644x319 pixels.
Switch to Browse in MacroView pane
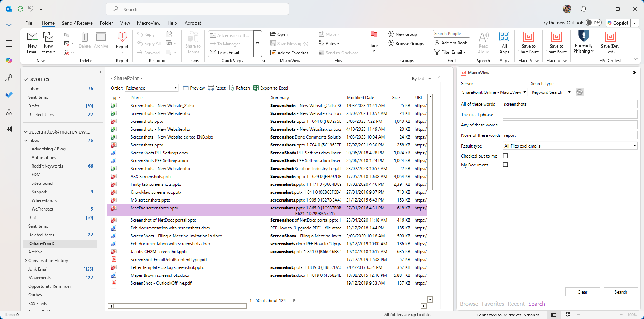(469, 304)
